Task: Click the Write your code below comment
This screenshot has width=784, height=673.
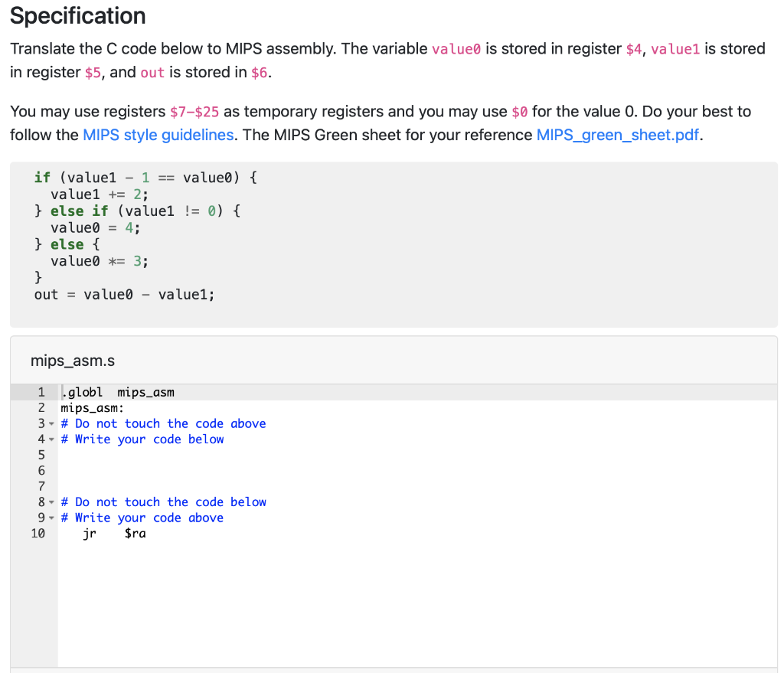Action: pyautogui.click(x=142, y=439)
